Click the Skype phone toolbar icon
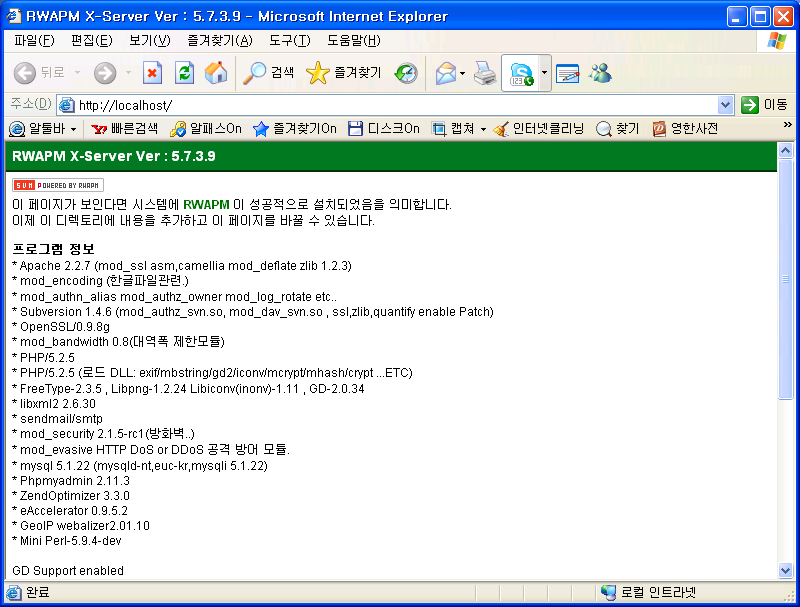Screen dimensions: 800x607 [520, 73]
